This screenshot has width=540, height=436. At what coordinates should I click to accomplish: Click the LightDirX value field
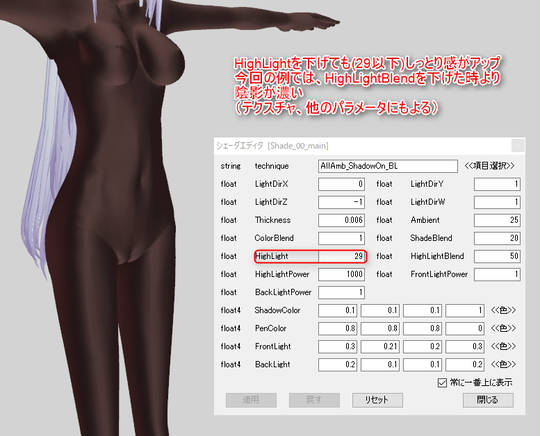coord(341,184)
